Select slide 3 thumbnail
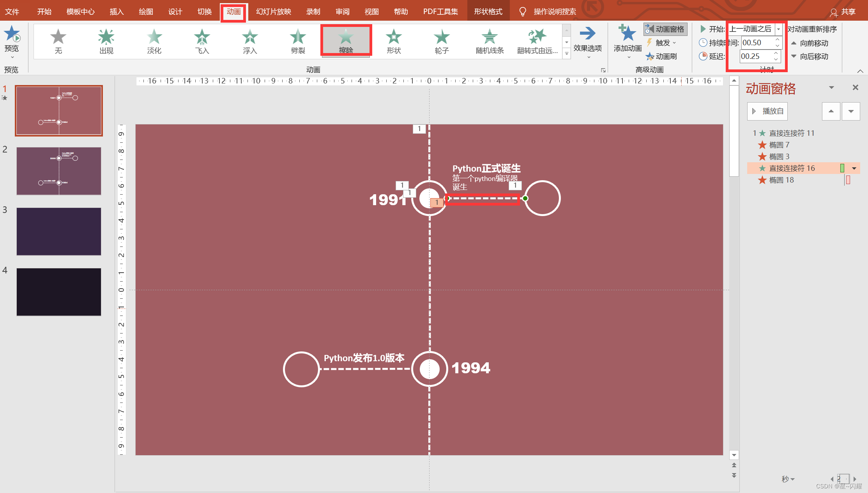This screenshot has width=868, height=493. (x=59, y=231)
